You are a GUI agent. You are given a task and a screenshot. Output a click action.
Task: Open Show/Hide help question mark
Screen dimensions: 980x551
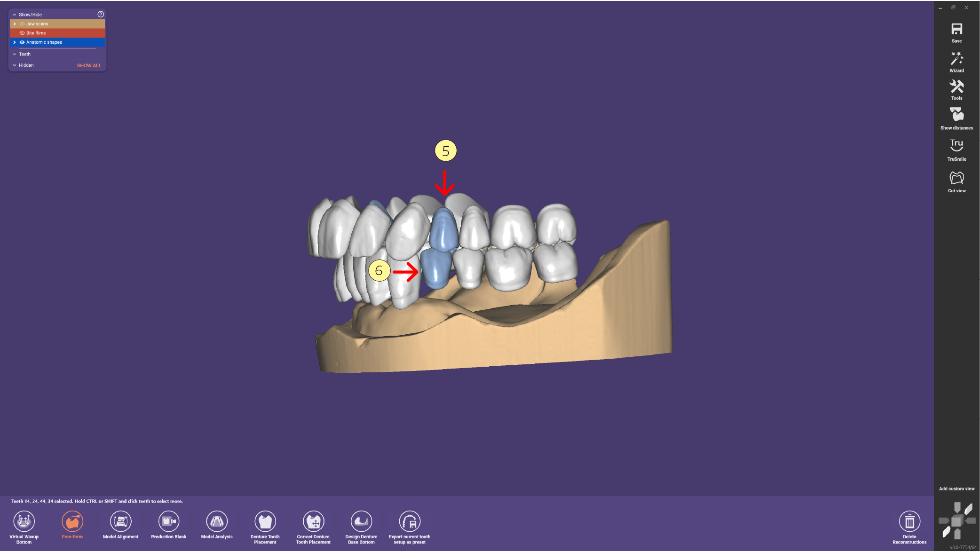101,14
